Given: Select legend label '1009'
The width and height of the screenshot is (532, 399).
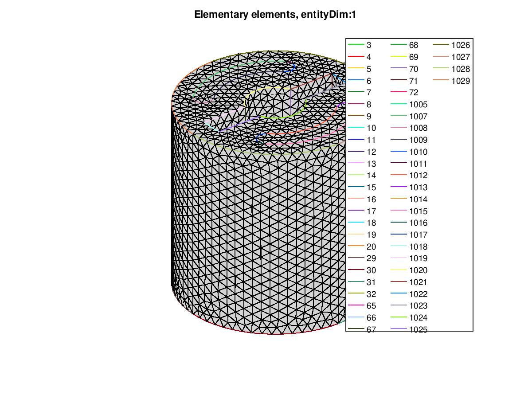Looking at the screenshot, I should click(418, 140).
